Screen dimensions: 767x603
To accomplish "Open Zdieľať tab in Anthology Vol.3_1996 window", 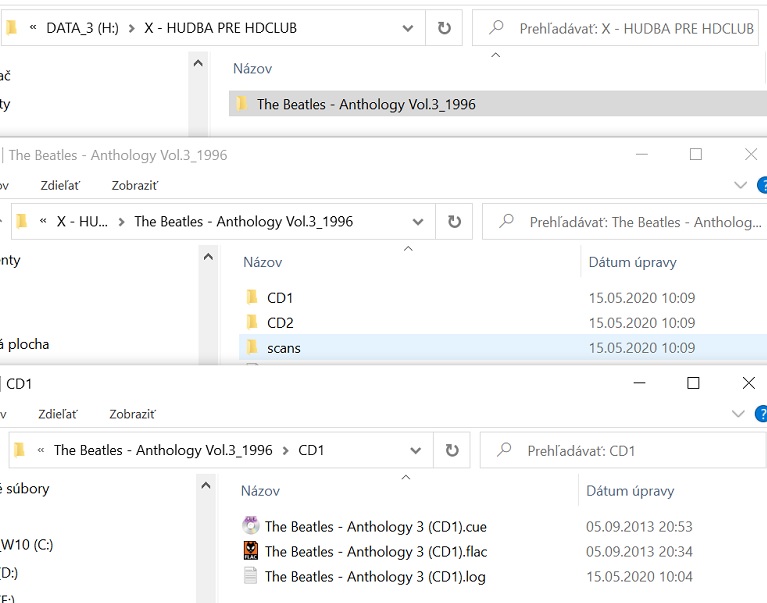I will point(60,185).
